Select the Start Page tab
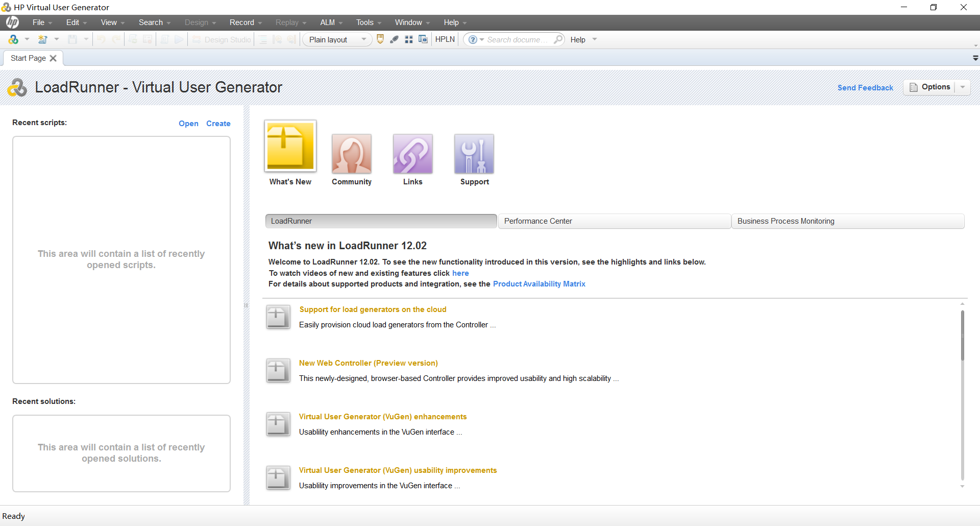Viewport: 980px width, 526px height. click(x=29, y=58)
